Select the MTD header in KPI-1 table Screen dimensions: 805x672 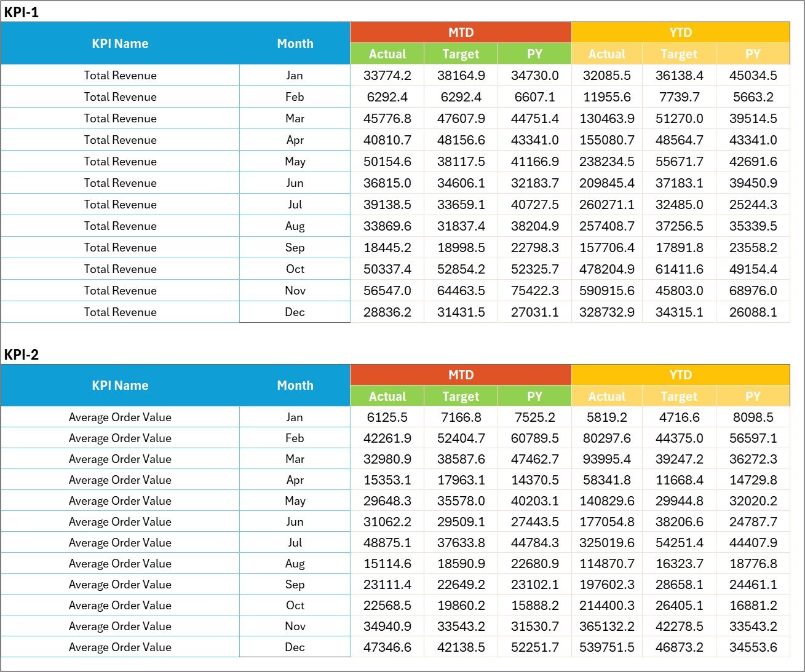pos(460,32)
